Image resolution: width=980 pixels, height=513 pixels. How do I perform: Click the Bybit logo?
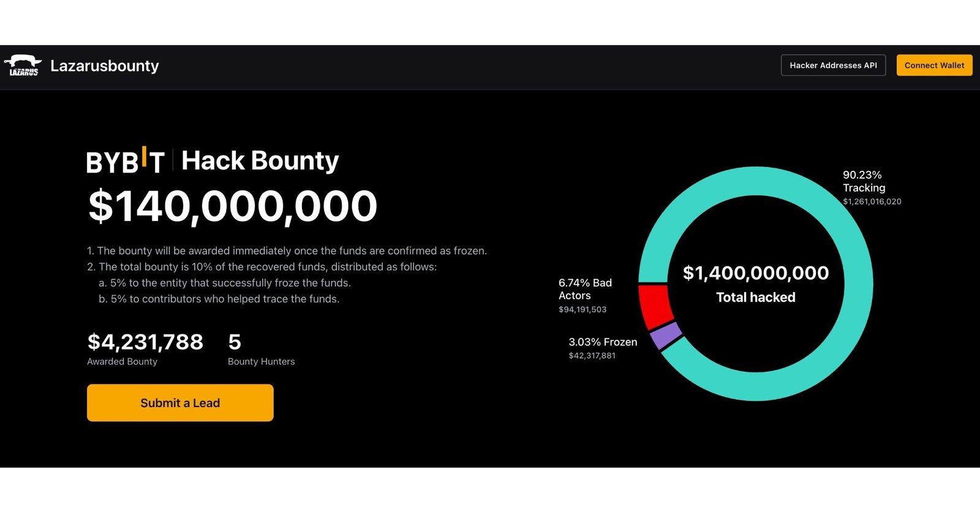[x=126, y=161]
